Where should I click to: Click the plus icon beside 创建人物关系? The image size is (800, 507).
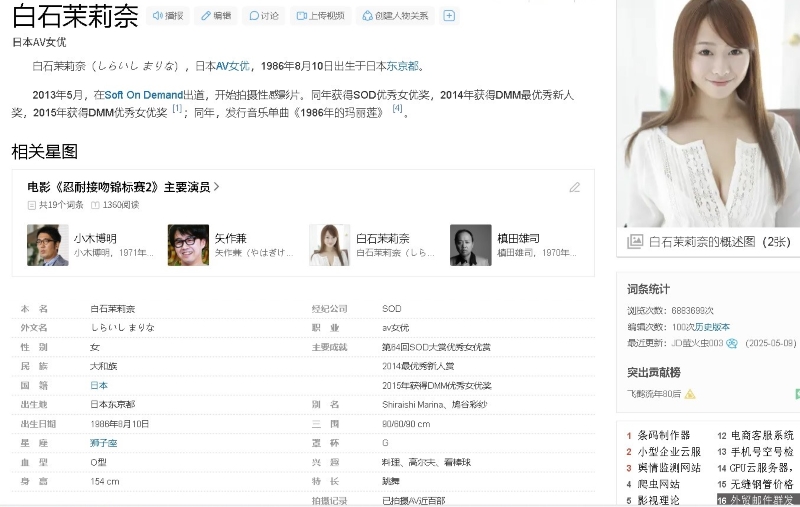pos(449,16)
